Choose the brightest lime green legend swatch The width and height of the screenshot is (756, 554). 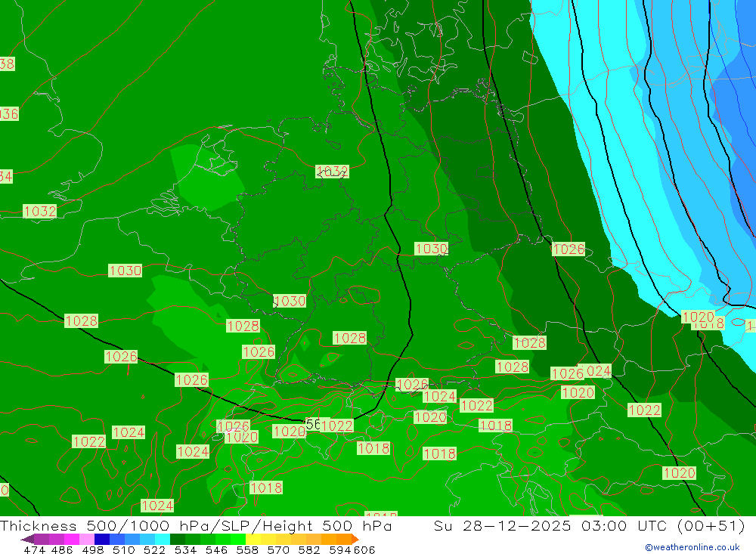pos(238,539)
